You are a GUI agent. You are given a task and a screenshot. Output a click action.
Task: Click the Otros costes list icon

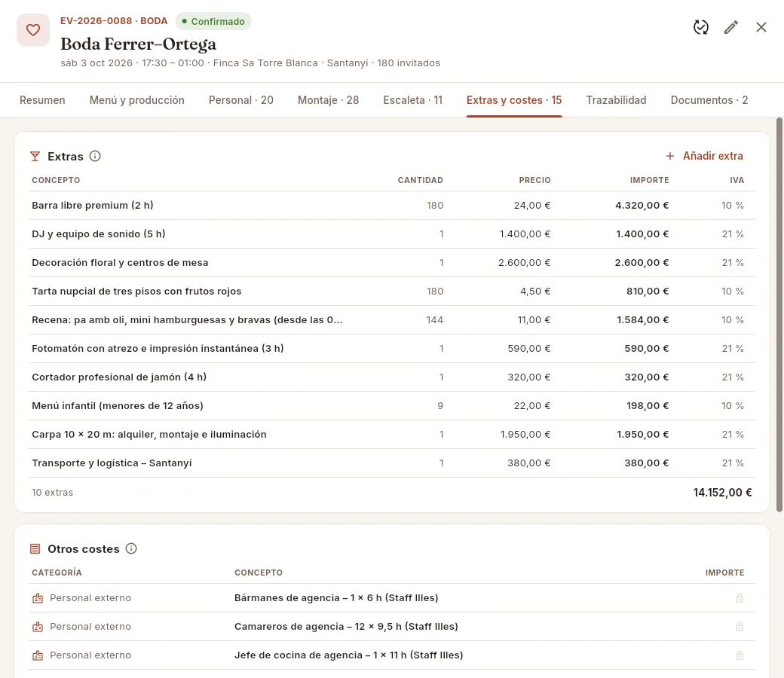point(35,548)
